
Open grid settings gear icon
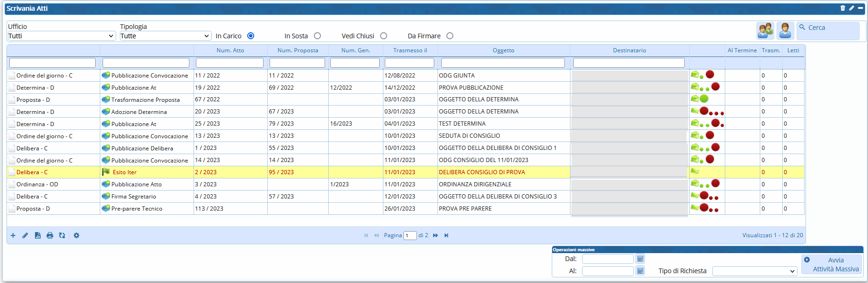(76, 235)
